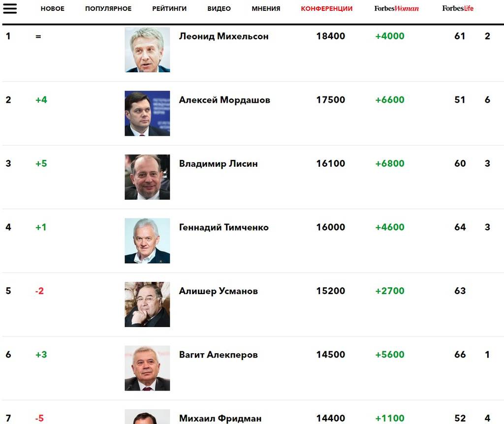The image size is (504, 424).
Task: Open the Конференции menu item
Action: tap(327, 9)
